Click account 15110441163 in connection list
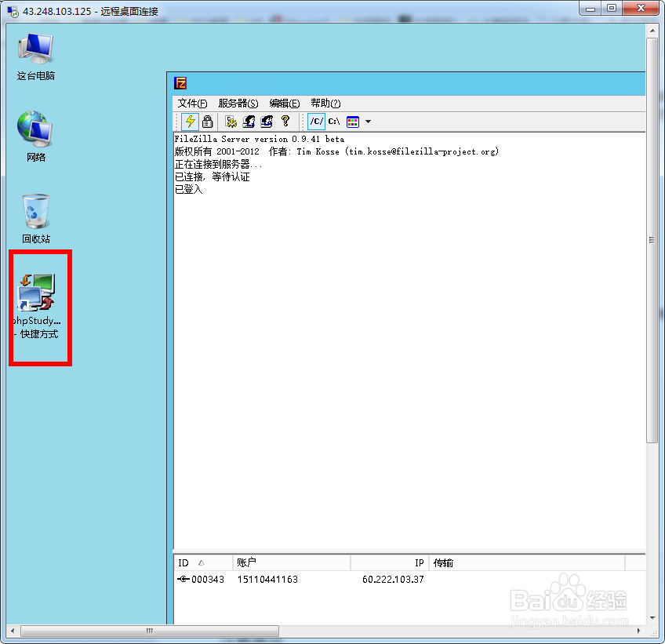 (267, 580)
